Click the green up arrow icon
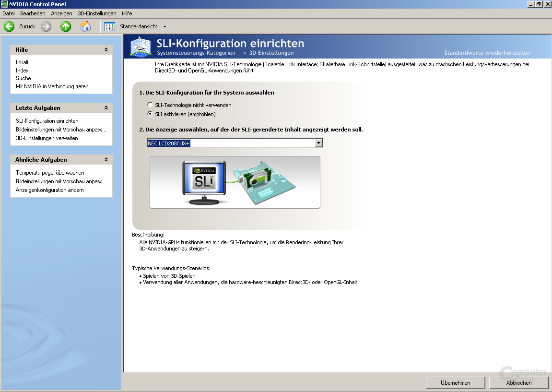This screenshot has width=552, height=392. pos(66,26)
